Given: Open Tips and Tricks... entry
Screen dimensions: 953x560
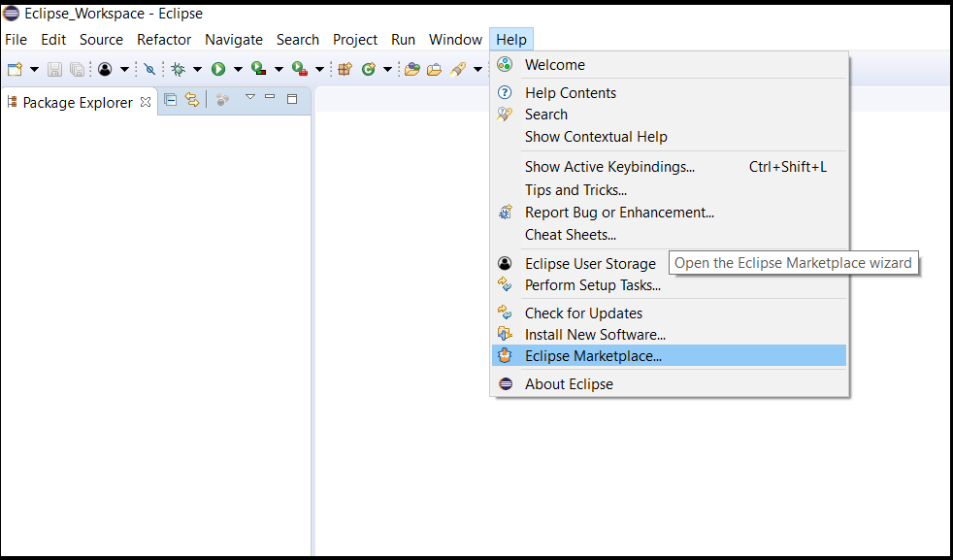Looking at the screenshot, I should tap(669, 190).
